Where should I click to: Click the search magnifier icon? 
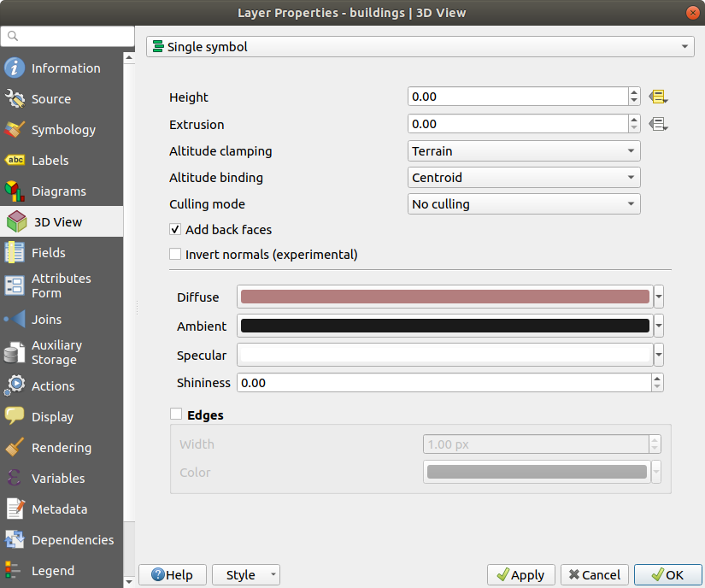[x=13, y=36]
